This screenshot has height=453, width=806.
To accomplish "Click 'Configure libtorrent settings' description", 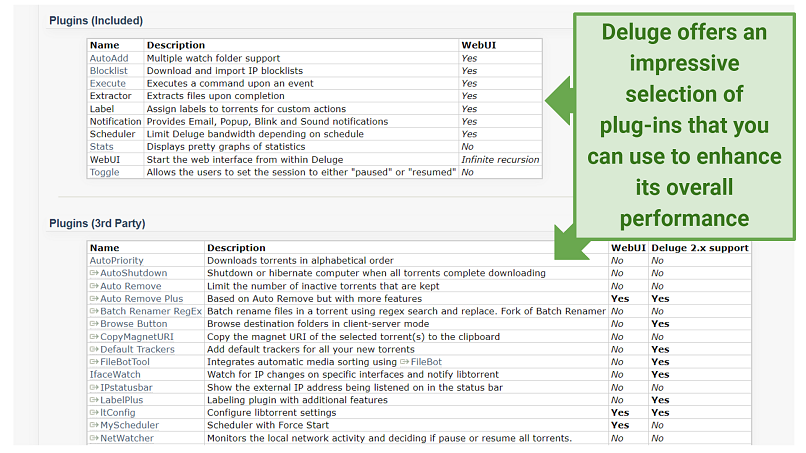I will coord(271,413).
